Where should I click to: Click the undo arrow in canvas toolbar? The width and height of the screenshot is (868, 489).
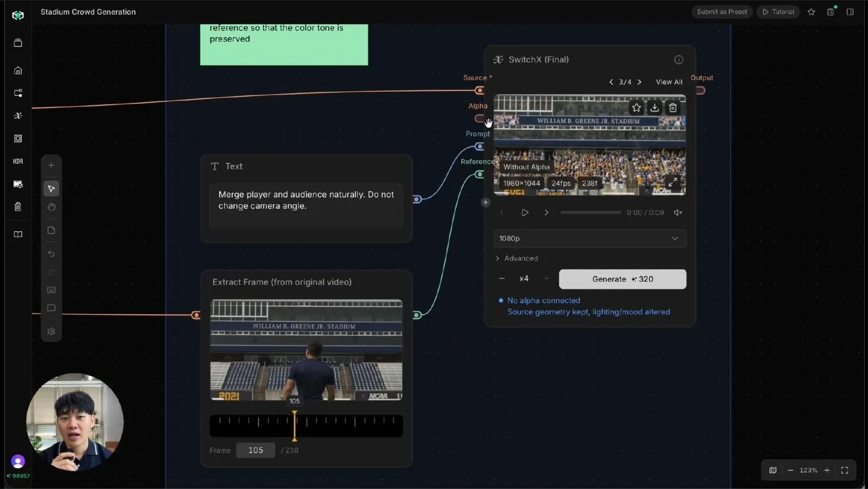coord(51,254)
